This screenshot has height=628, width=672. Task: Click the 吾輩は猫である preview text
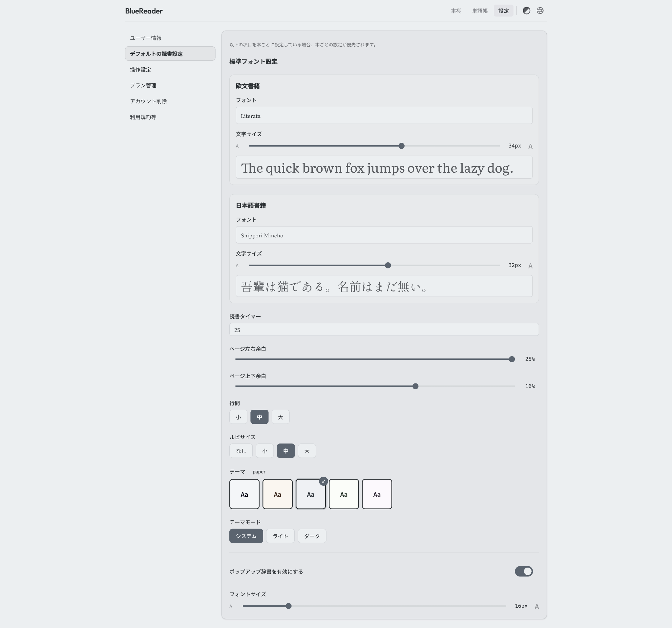coord(334,287)
